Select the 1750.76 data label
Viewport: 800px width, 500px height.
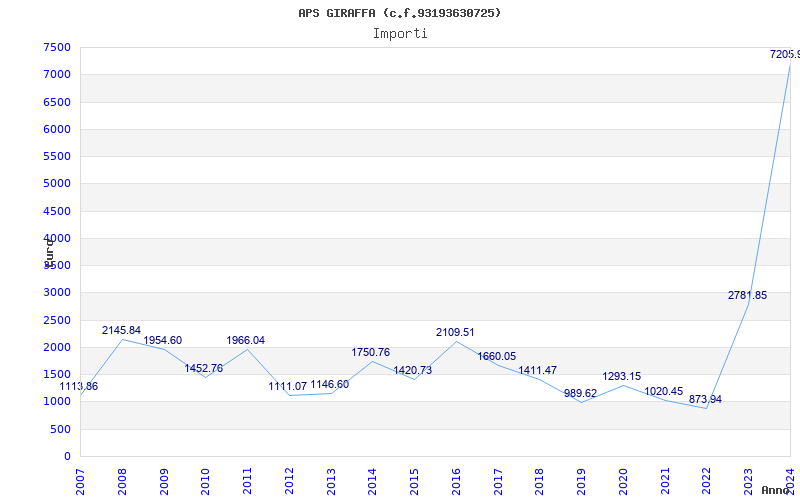point(370,352)
